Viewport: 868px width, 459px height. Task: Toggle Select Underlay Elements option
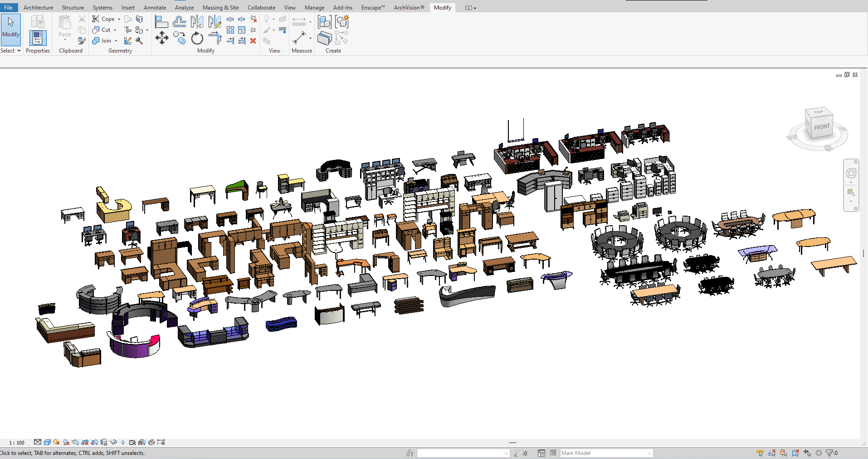coord(772,453)
